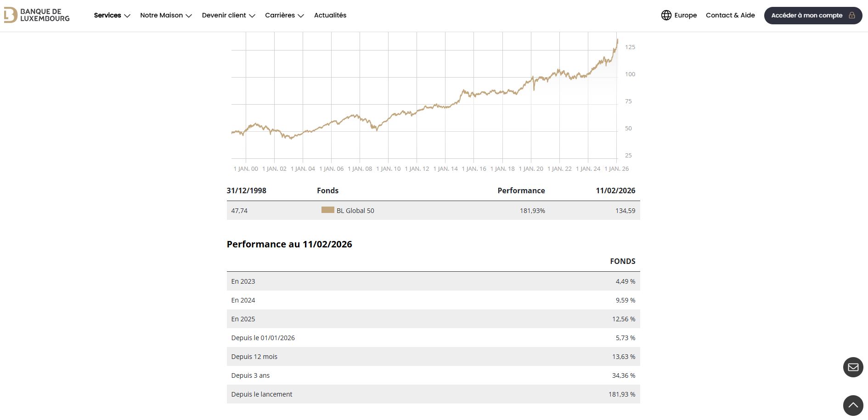Image resolution: width=868 pixels, height=420 pixels.
Task: Click the lock icon on the account button
Action: tap(852, 15)
